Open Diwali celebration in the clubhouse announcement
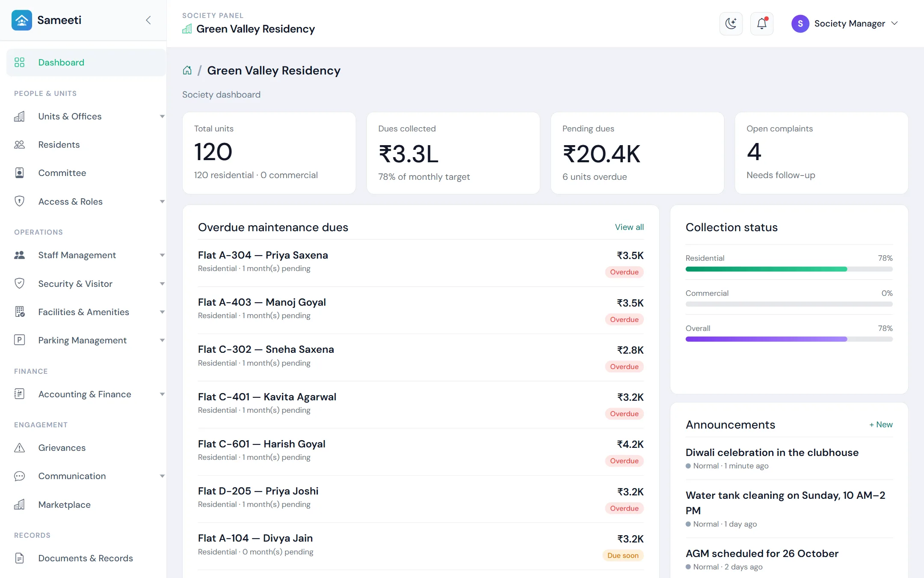 (x=772, y=453)
